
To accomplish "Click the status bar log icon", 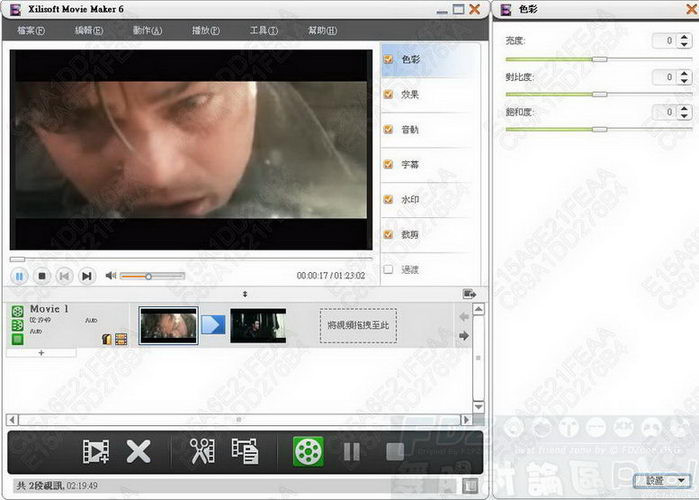I will click(470, 485).
